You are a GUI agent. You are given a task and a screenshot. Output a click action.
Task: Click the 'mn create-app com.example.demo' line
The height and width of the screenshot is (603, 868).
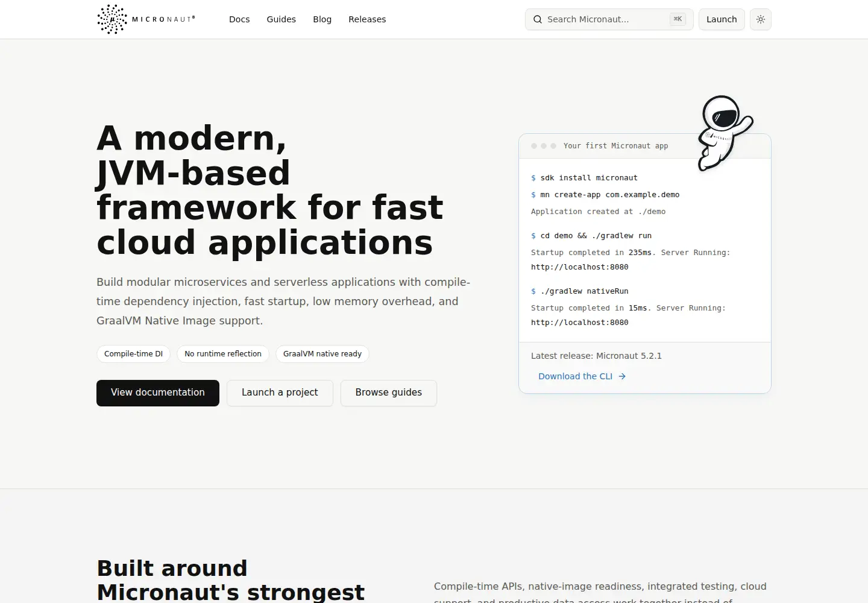point(605,195)
